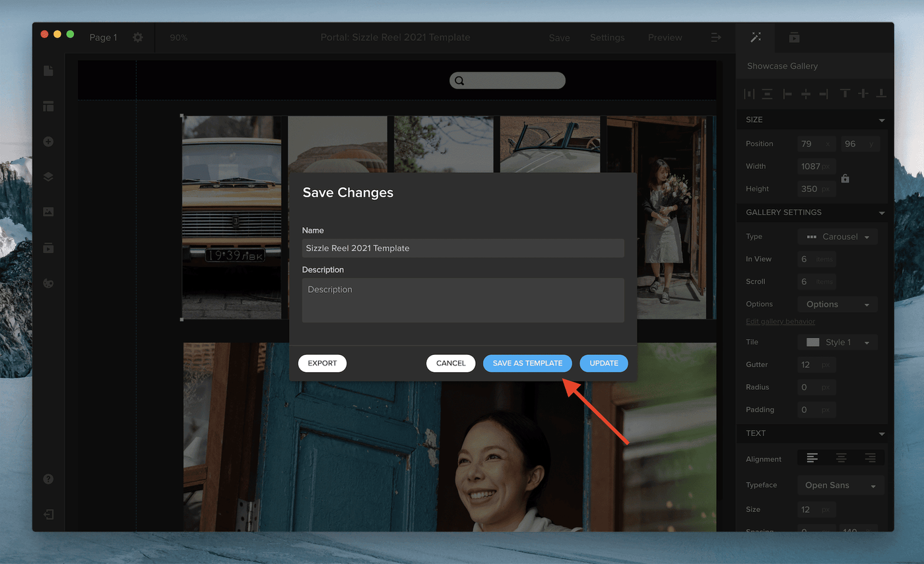Collapse the TEXT section
The height and width of the screenshot is (564, 924).
(882, 434)
